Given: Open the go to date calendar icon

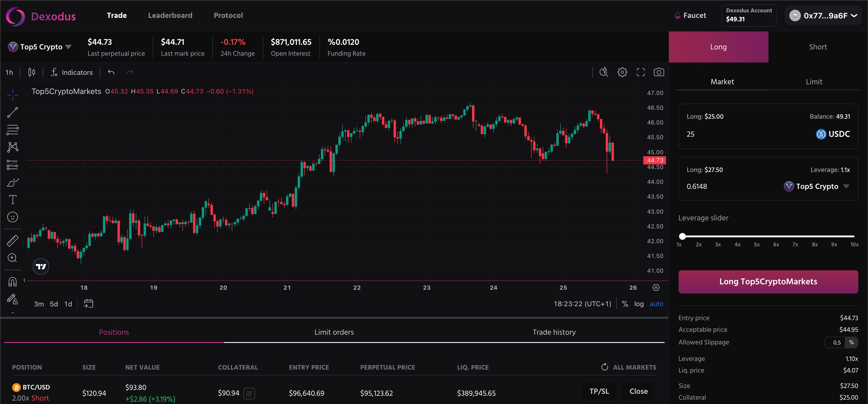Looking at the screenshot, I should (88, 303).
